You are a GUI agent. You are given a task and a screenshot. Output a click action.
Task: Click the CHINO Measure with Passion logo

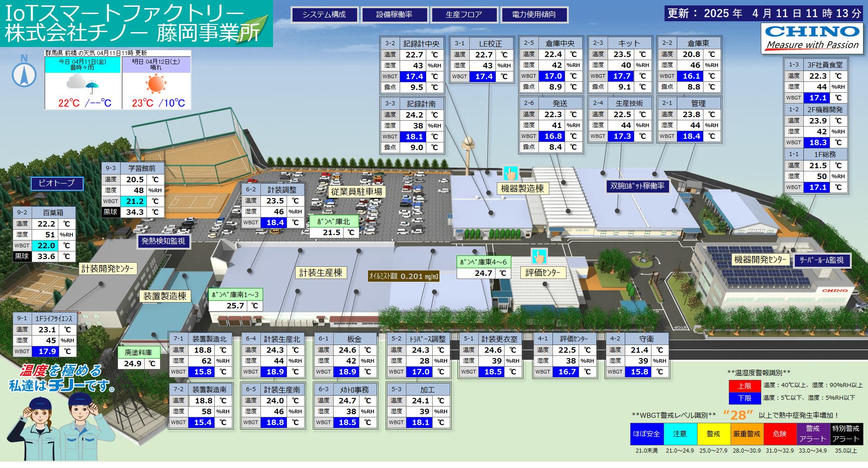click(812, 38)
